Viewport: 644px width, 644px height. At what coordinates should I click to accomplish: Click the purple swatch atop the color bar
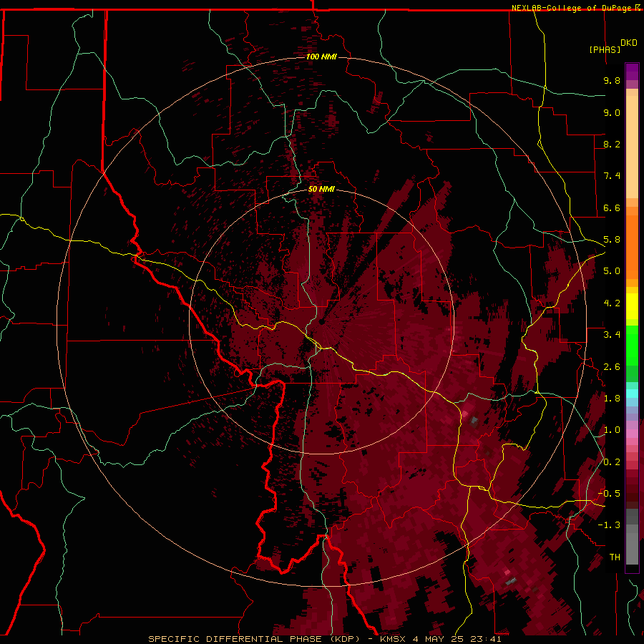point(632,72)
